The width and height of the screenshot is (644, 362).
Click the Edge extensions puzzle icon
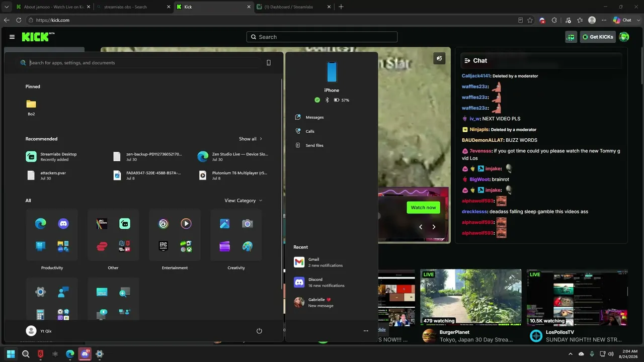click(554, 20)
